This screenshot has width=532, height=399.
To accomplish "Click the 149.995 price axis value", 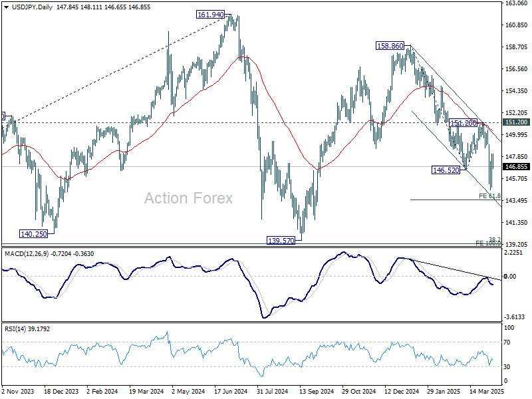I will coord(516,135).
